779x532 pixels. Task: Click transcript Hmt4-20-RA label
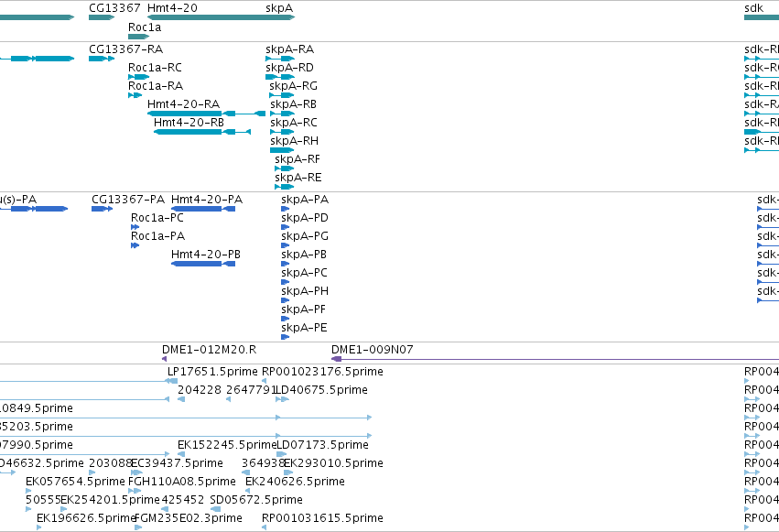(x=183, y=104)
